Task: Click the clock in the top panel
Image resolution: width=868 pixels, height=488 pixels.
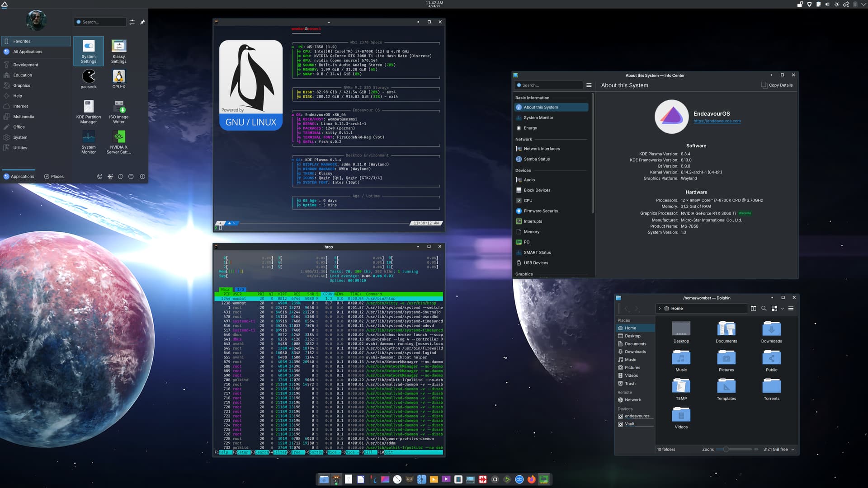Action: click(434, 5)
